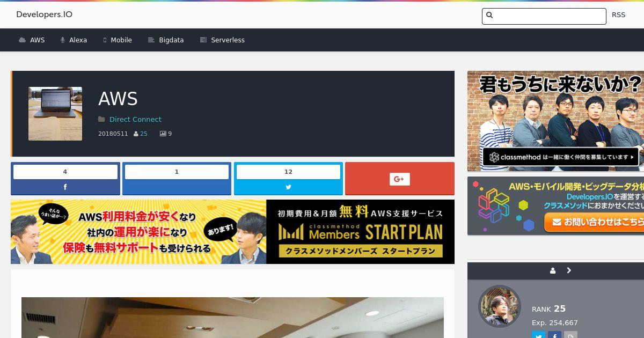Open the AWS navigation menu item
This screenshot has height=338, width=644.
tap(32, 40)
